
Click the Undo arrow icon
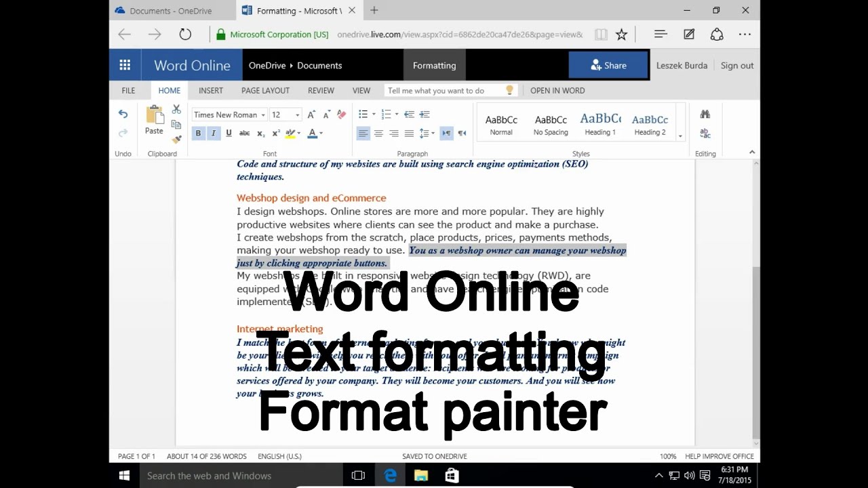click(x=123, y=114)
